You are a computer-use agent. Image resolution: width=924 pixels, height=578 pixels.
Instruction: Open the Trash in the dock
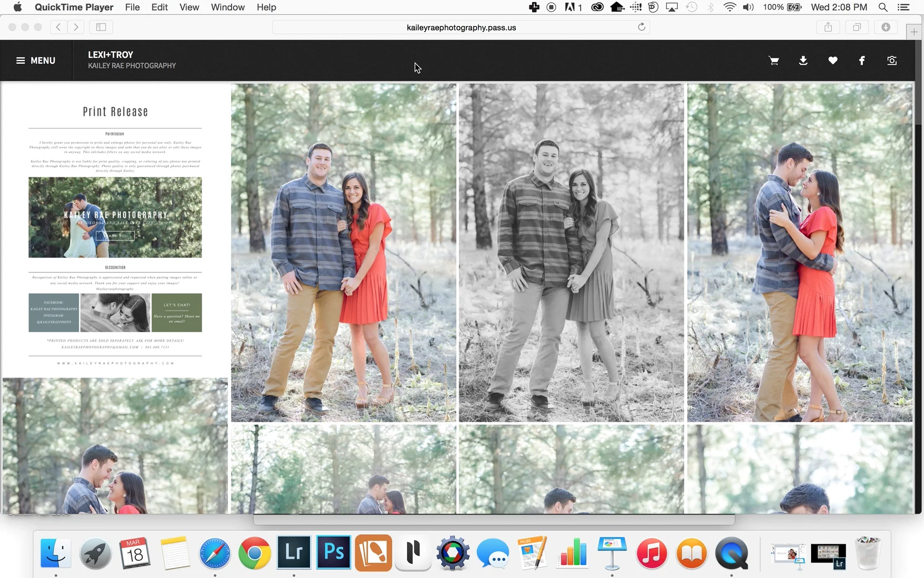(x=868, y=553)
